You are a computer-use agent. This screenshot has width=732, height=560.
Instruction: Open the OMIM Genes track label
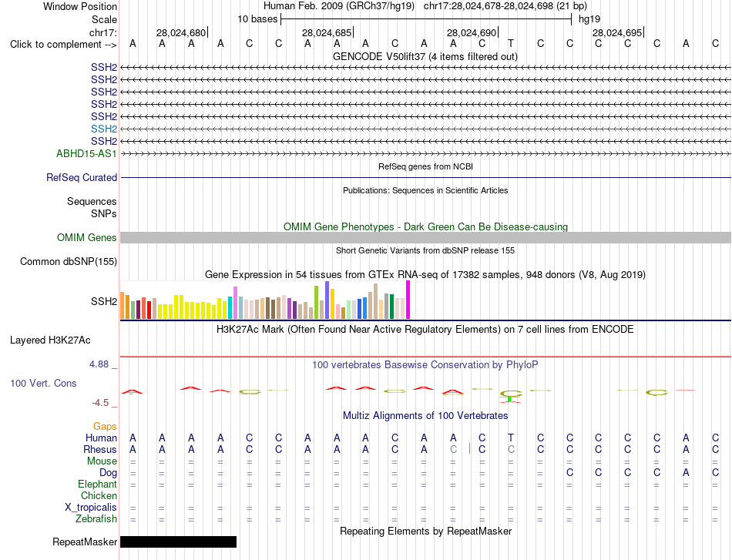tap(86, 237)
